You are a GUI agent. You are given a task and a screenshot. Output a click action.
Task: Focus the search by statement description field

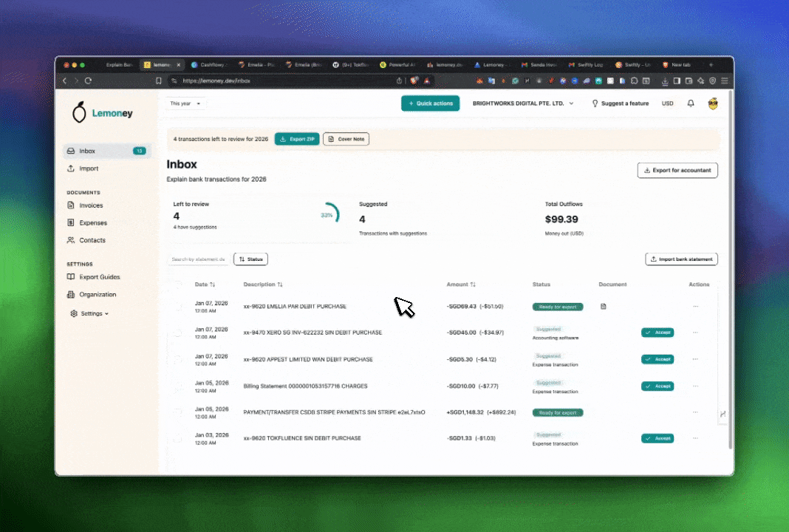198,259
